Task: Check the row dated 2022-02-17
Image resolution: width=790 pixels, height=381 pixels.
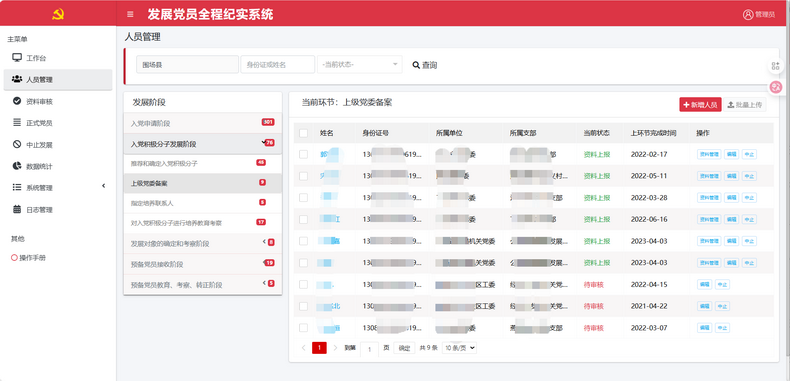Action: click(x=303, y=154)
